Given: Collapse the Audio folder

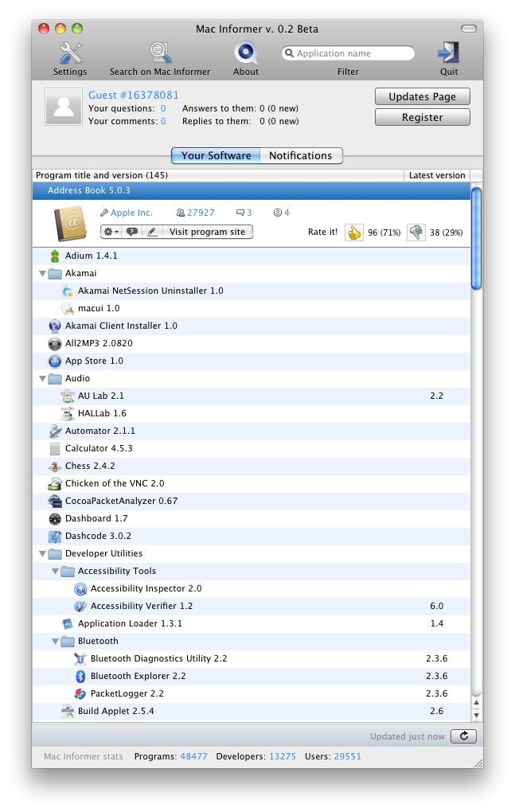Looking at the screenshot, I should [x=43, y=379].
